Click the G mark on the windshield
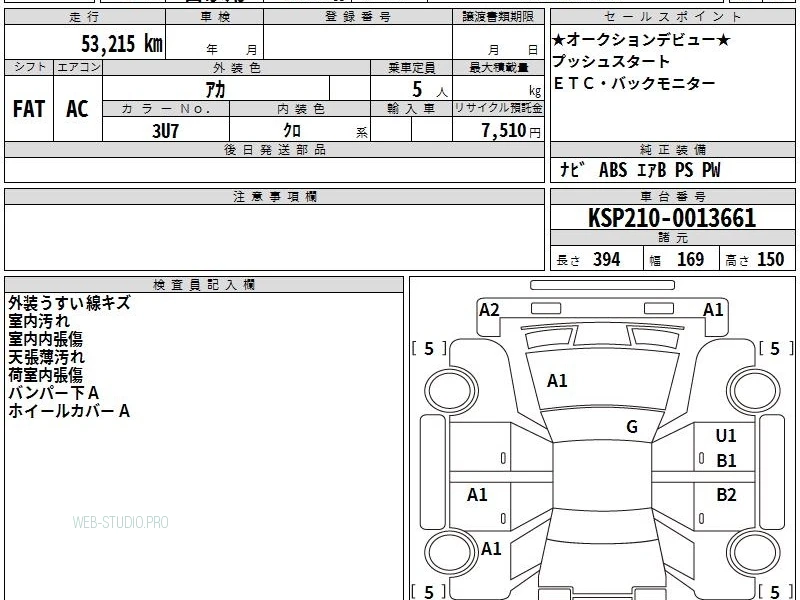800x600 pixels. (632, 427)
